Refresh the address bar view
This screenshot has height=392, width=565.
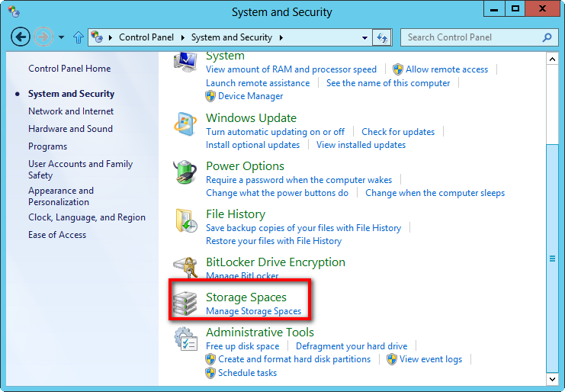382,37
